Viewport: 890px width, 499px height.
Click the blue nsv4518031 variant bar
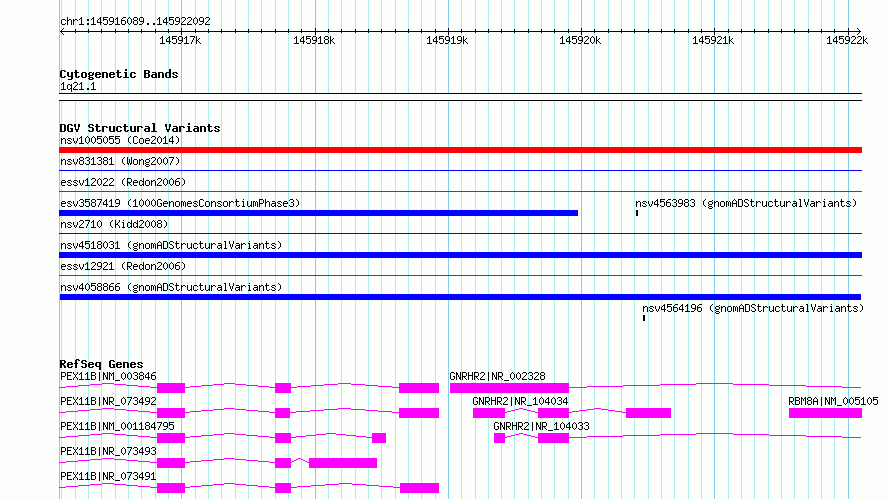point(460,255)
